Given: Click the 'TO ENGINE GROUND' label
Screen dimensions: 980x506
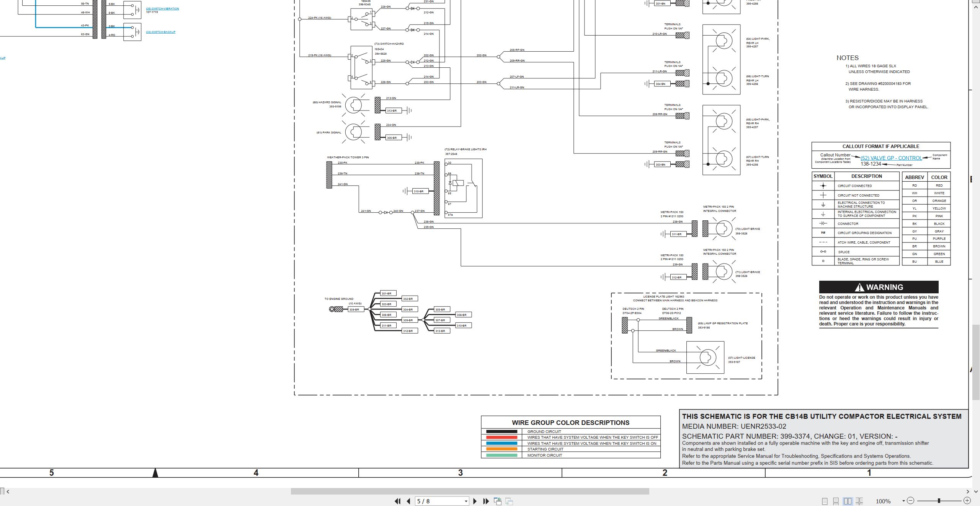Looking at the screenshot, I should pos(339,299).
